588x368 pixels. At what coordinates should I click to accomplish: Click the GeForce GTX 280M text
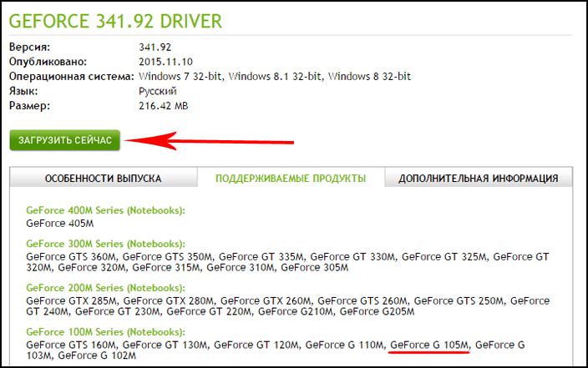[169, 301]
